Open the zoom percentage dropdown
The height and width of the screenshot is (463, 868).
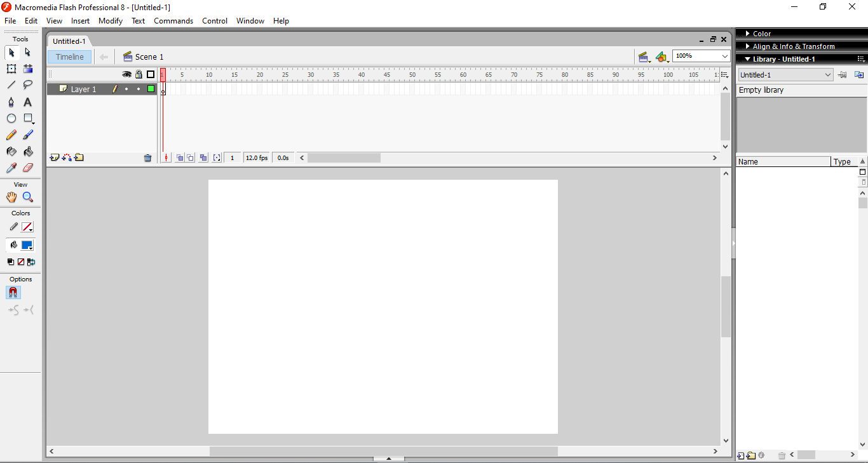[x=724, y=56]
